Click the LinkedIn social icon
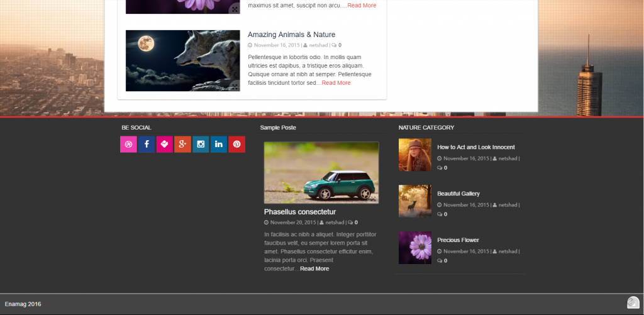The width and height of the screenshot is (644, 315). [x=219, y=144]
